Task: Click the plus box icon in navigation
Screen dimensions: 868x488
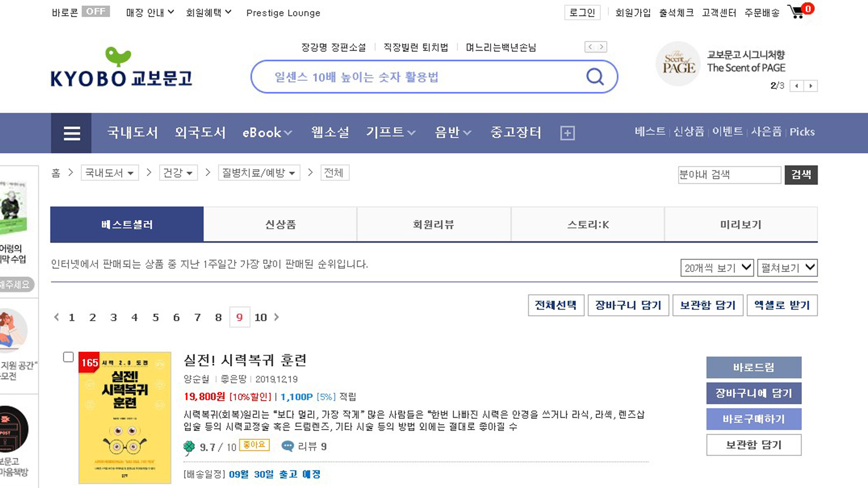Action: click(x=567, y=133)
